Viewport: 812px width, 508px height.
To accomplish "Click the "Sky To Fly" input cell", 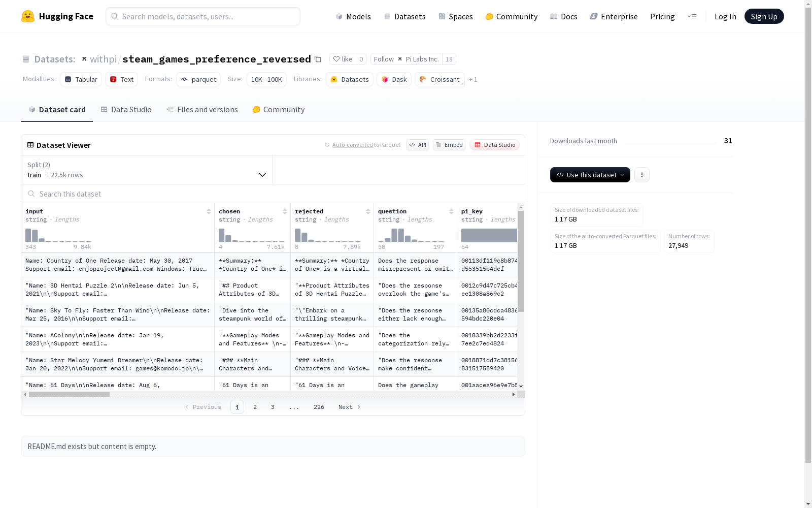I will (118, 314).
